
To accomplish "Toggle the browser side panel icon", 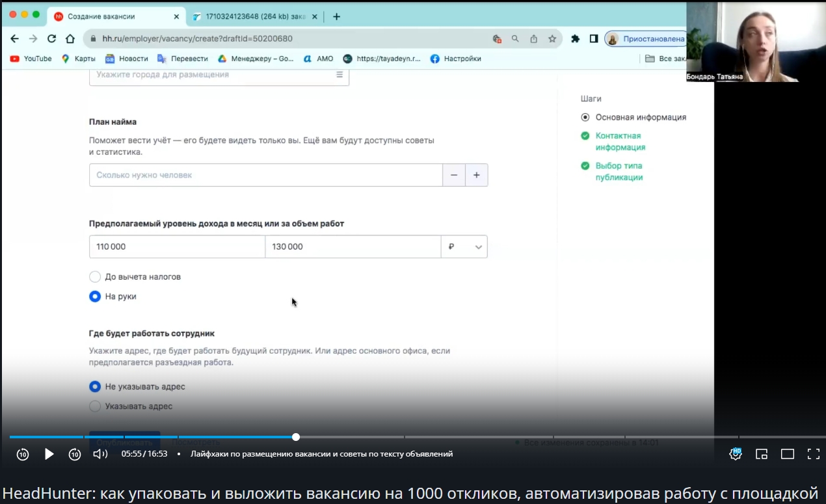I will click(x=594, y=39).
